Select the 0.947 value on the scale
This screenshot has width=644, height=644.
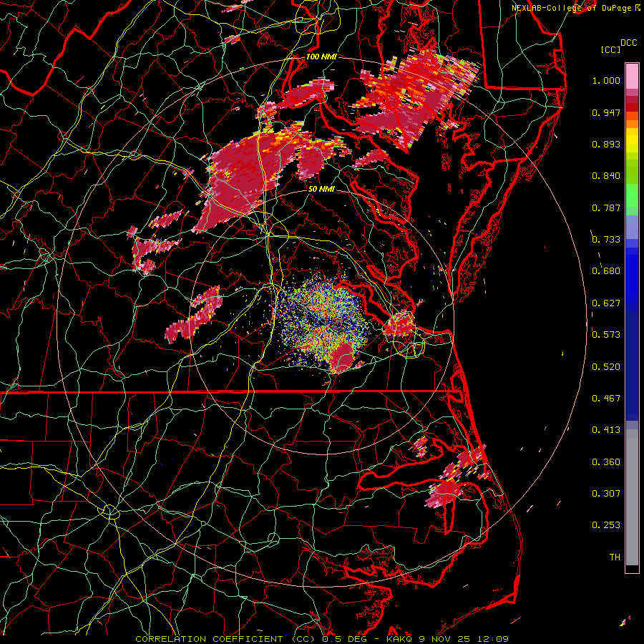[x=606, y=112]
